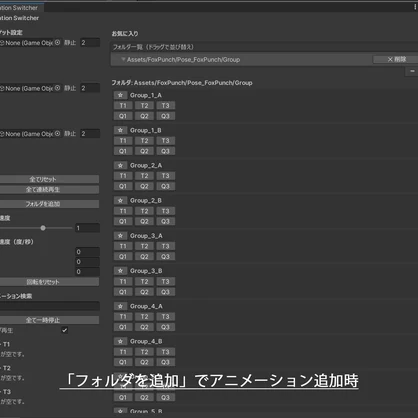418x418 pixels.
Task: Click the third 静止 value field
Action: pyautogui.click(x=90, y=134)
